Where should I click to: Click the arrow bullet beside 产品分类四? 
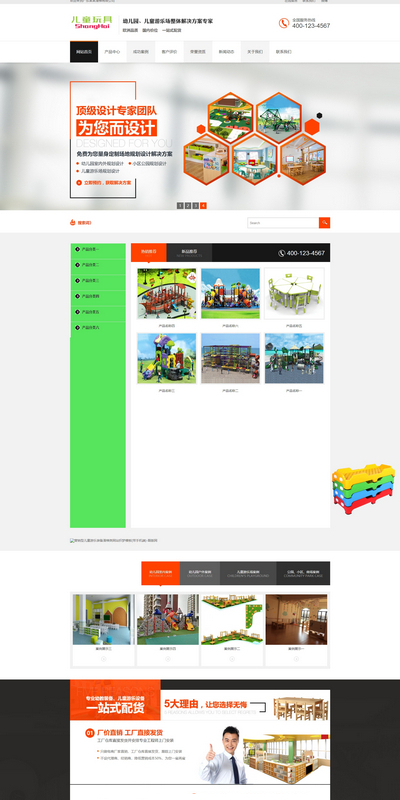(x=78, y=296)
